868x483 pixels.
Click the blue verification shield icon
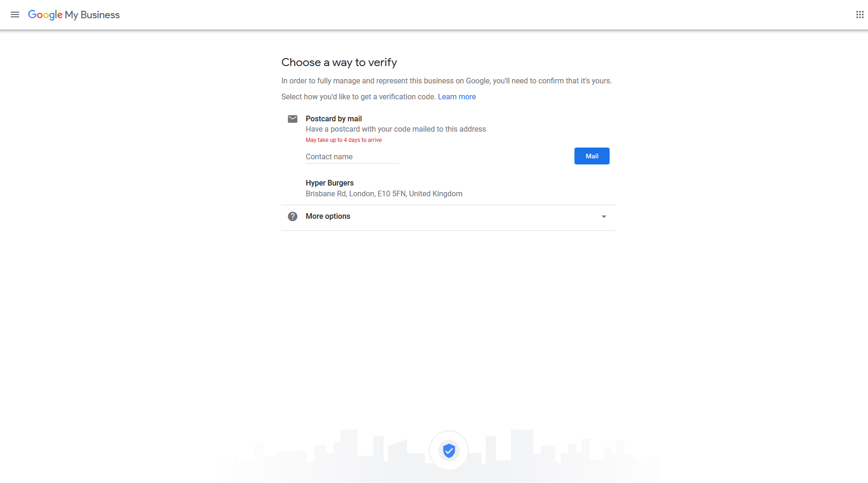point(449,451)
